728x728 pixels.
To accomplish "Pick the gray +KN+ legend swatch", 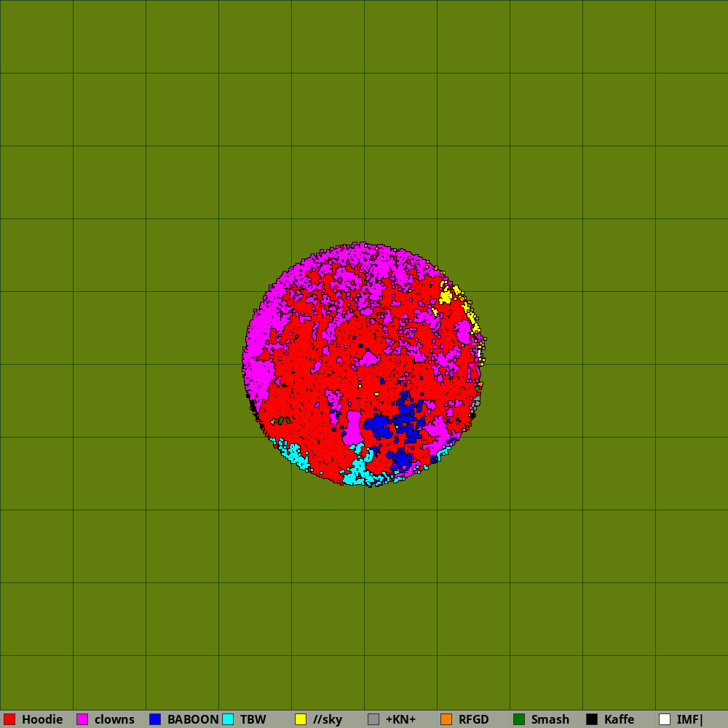I will tap(373, 719).
